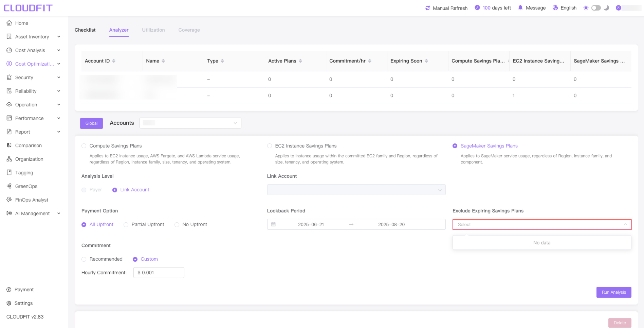This screenshot has height=328, width=644.
Task: Sort by Expiring Soon column arrows
Action: (426, 61)
